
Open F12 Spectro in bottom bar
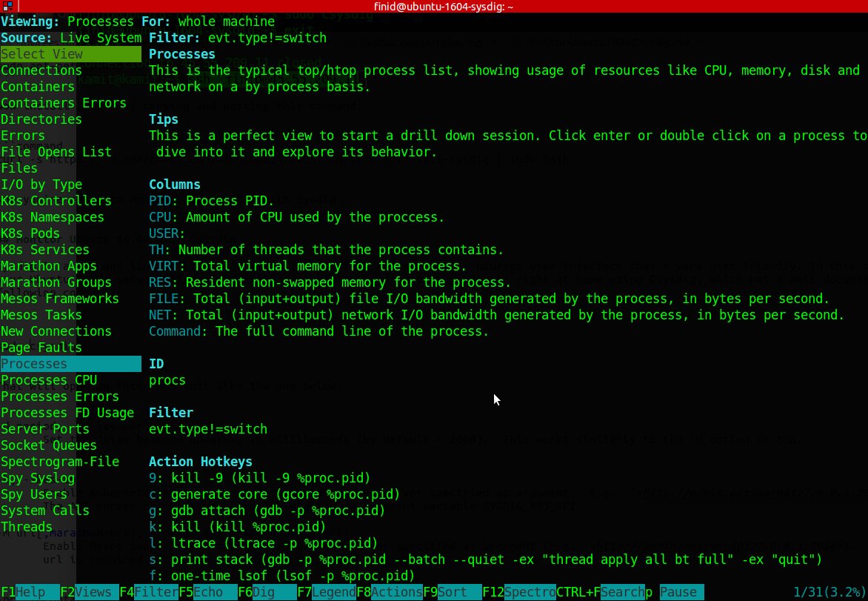click(x=519, y=592)
